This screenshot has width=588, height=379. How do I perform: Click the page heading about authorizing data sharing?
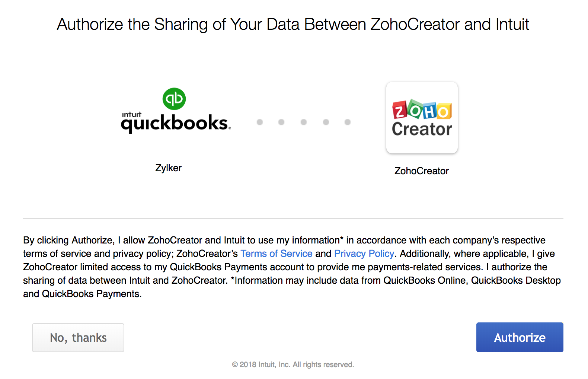[293, 25]
